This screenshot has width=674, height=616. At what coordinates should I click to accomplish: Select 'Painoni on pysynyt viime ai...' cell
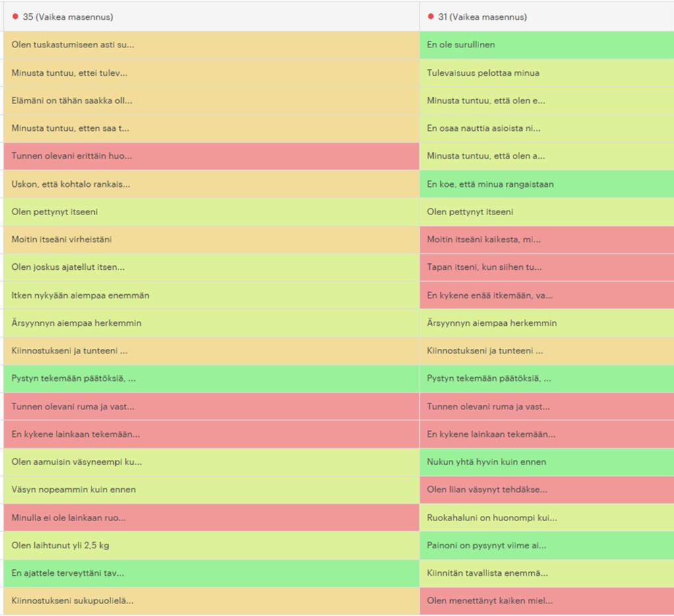547,546
